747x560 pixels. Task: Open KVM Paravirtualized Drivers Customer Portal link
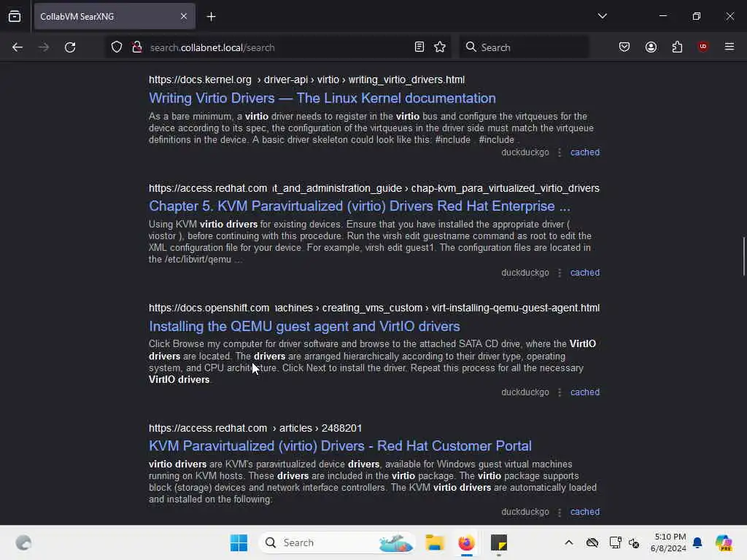click(x=340, y=446)
